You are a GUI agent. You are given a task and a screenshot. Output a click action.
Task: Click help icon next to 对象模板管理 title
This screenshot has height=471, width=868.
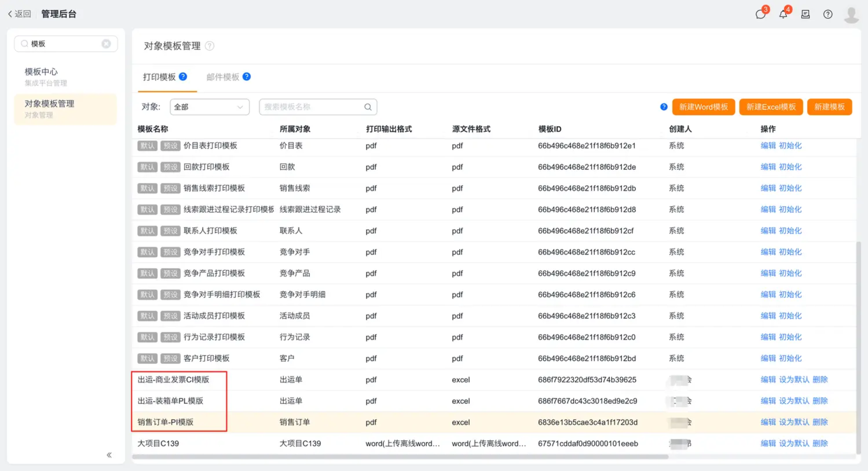coord(210,46)
